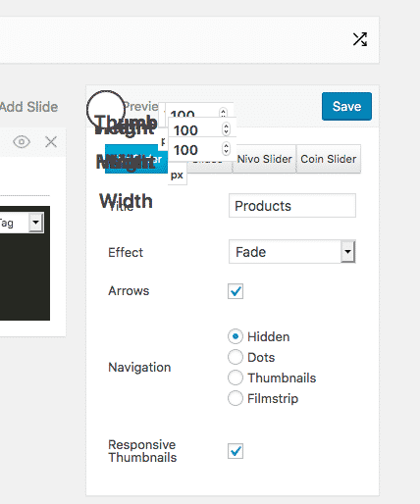Open the Tag dropdown arrow on the slide

[x=36, y=223]
